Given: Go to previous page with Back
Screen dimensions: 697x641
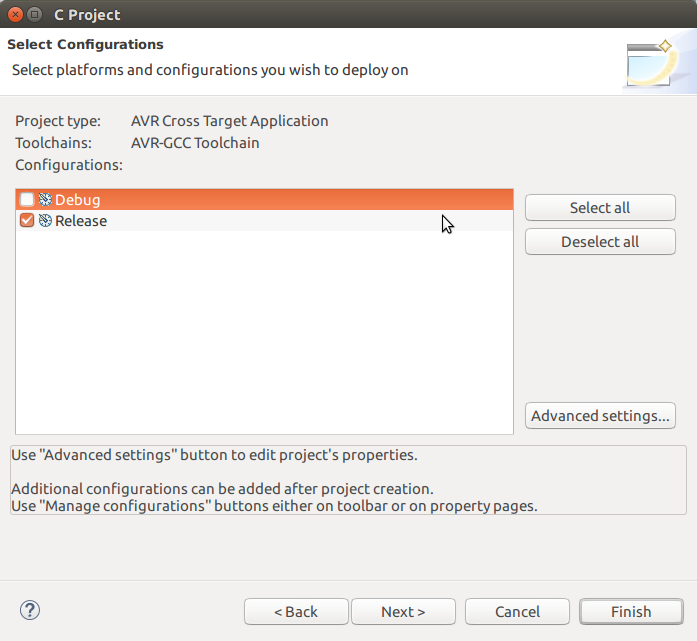Looking at the screenshot, I should (296, 612).
